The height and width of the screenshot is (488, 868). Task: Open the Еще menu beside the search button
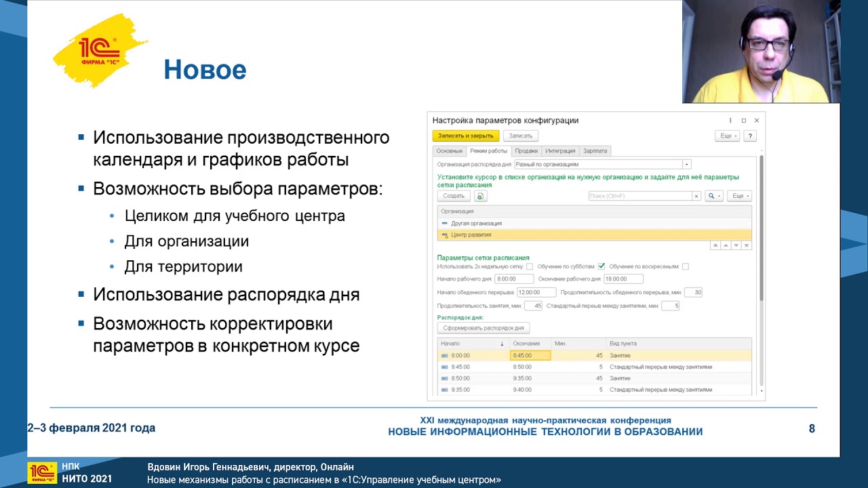[x=739, y=196]
